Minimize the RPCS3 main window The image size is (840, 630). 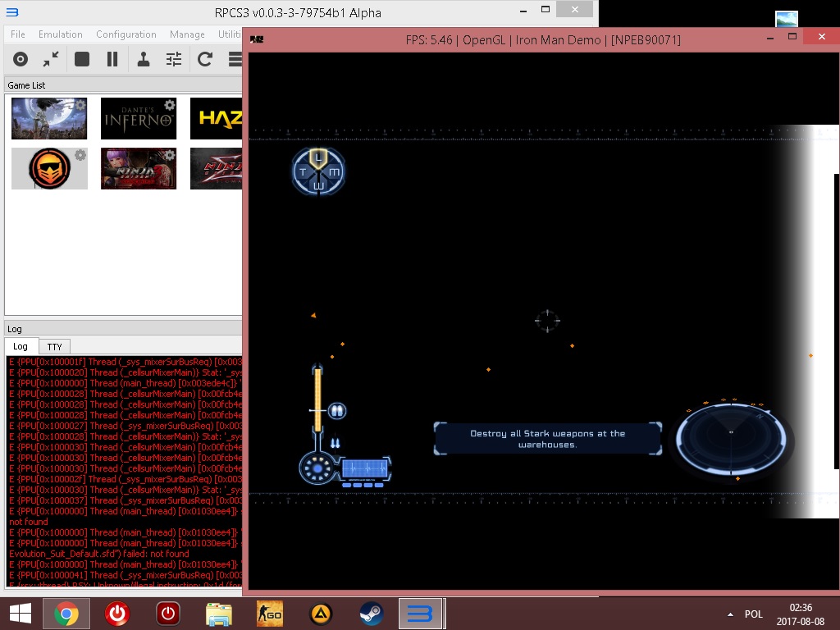click(523, 11)
